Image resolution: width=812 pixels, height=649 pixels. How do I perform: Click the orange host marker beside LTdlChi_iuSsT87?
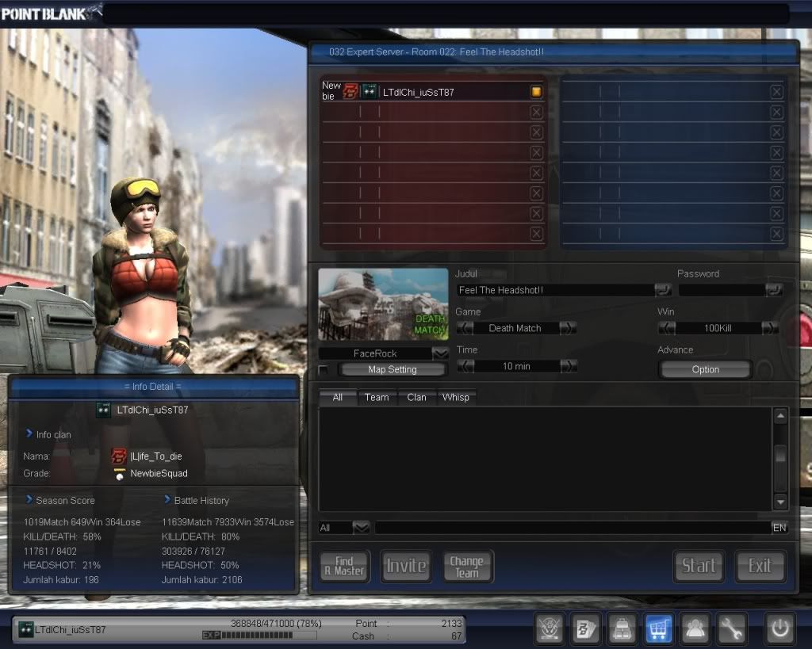pyautogui.click(x=537, y=92)
